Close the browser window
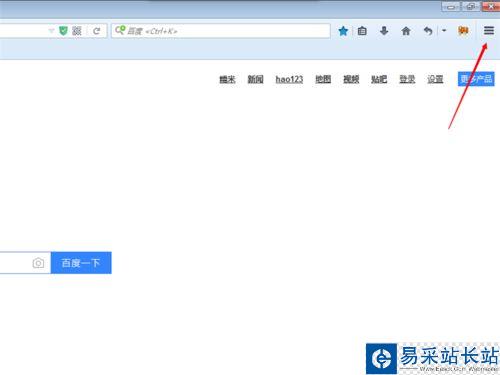The width and height of the screenshot is (500, 375). pyautogui.click(x=490, y=6)
